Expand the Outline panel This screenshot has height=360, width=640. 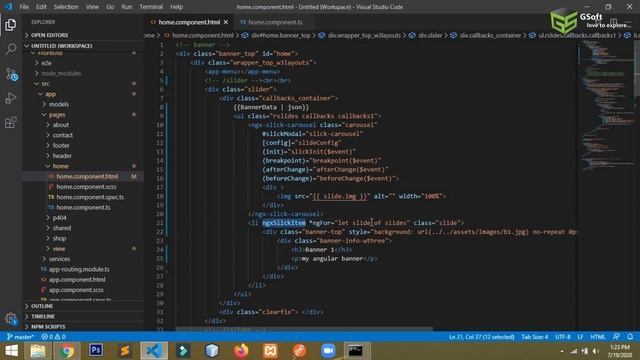pyautogui.click(x=83, y=306)
